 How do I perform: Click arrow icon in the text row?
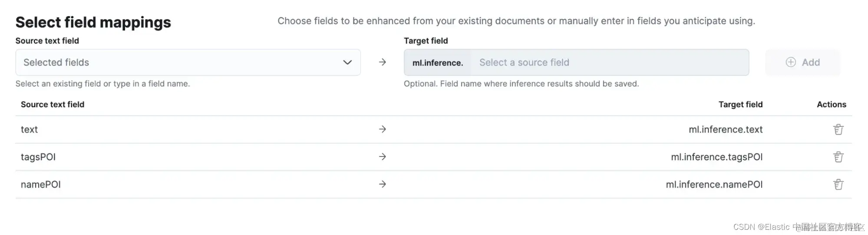point(382,129)
